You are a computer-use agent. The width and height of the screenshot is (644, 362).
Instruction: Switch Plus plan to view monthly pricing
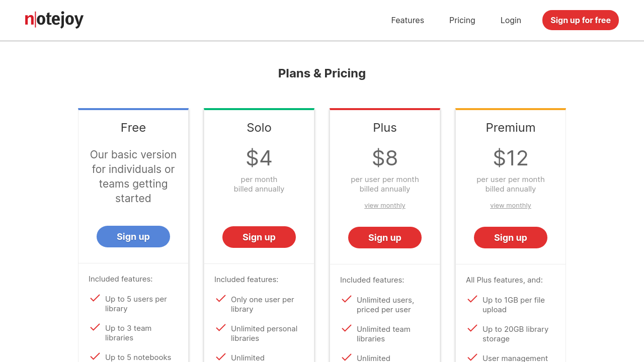385,206
